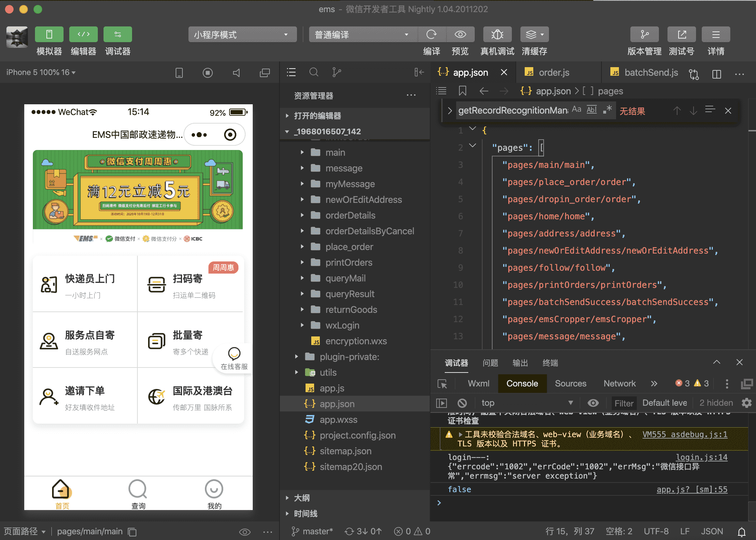Screen dimensions: 756x540
Task: Toggle the simulator mute speaker icon
Action: coord(236,73)
